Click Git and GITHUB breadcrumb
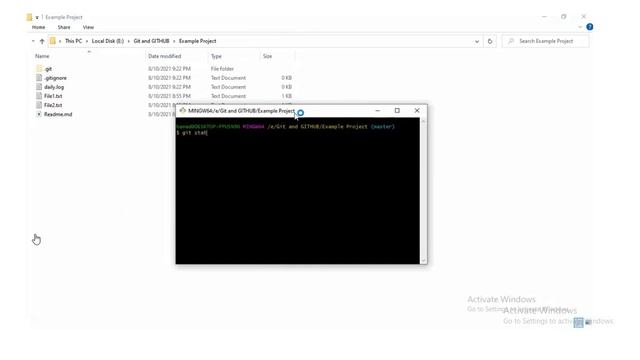This screenshot has height=360, width=640. pos(151,41)
